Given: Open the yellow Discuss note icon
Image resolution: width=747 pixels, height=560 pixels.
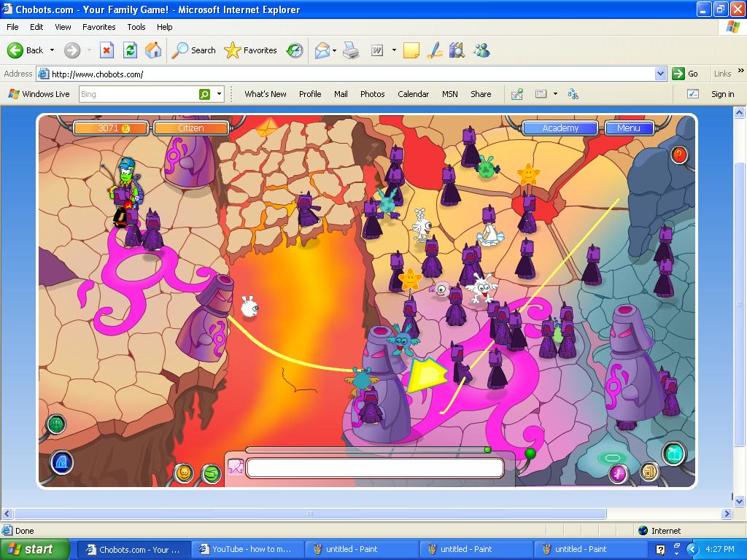Looking at the screenshot, I should 411,50.
